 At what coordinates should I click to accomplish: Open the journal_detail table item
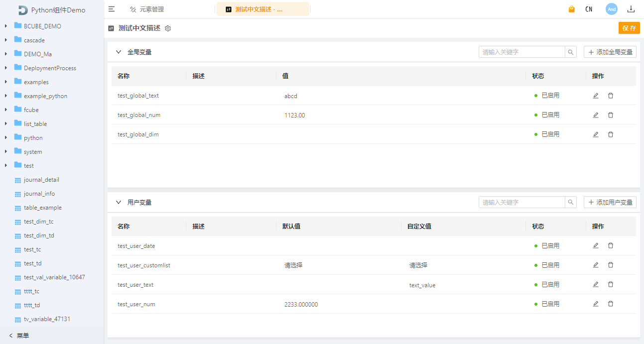[x=41, y=180]
